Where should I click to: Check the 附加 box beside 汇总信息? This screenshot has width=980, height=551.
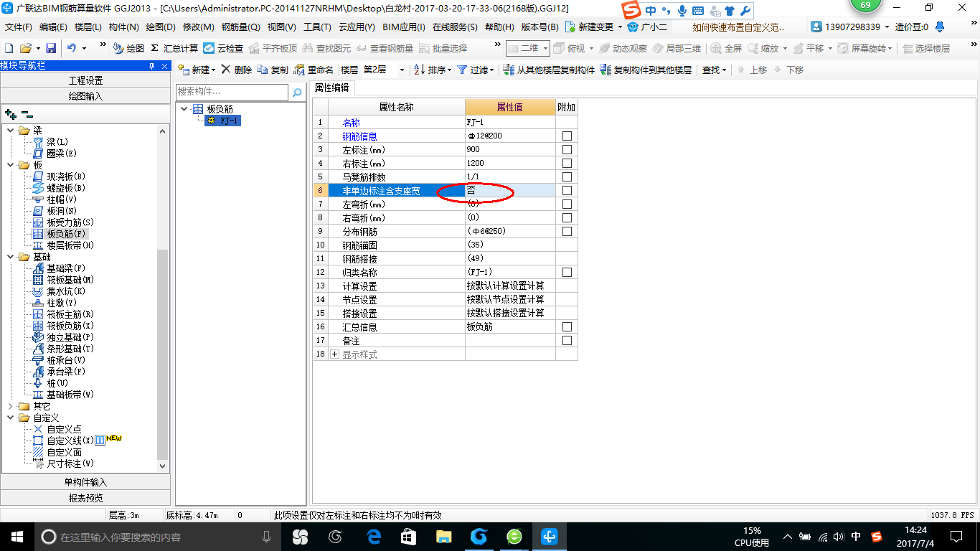(566, 326)
